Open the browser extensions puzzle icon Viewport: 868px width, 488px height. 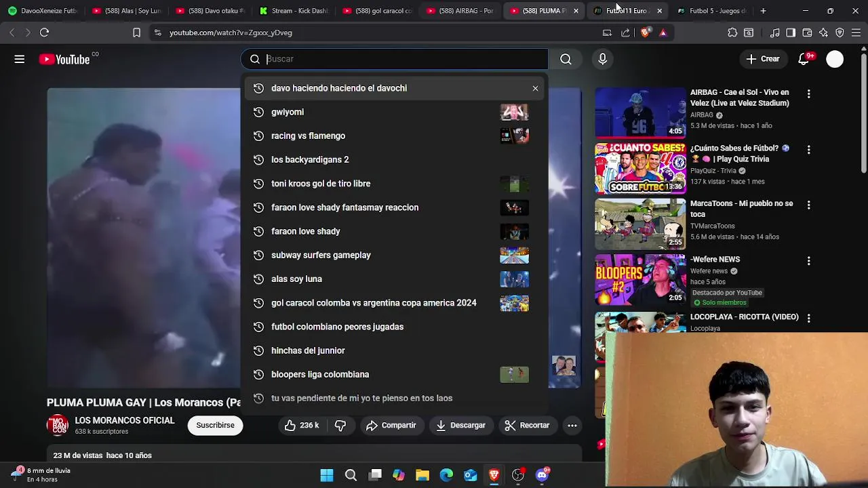point(732,33)
